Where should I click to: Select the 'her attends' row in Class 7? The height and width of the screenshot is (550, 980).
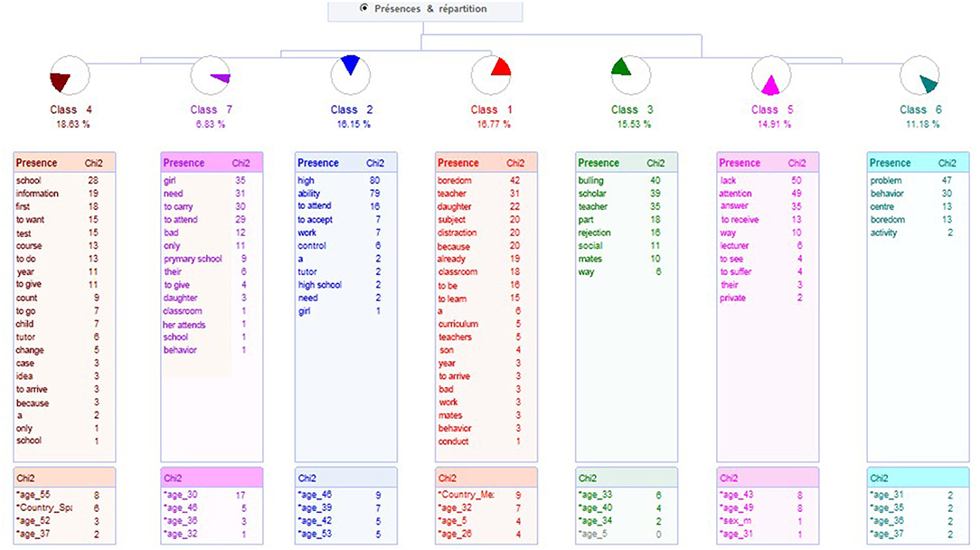pyautogui.click(x=212, y=325)
